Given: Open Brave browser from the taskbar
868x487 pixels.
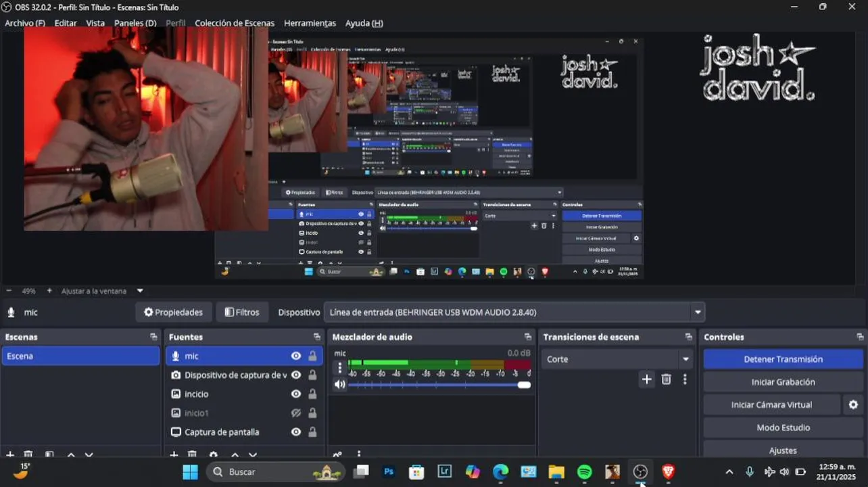Looking at the screenshot, I should (x=668, y=471).
